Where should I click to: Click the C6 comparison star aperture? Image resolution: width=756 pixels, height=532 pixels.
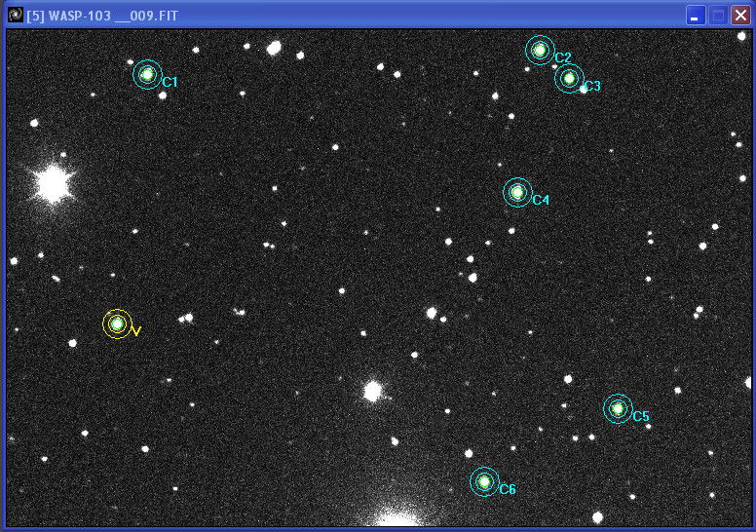484,481
